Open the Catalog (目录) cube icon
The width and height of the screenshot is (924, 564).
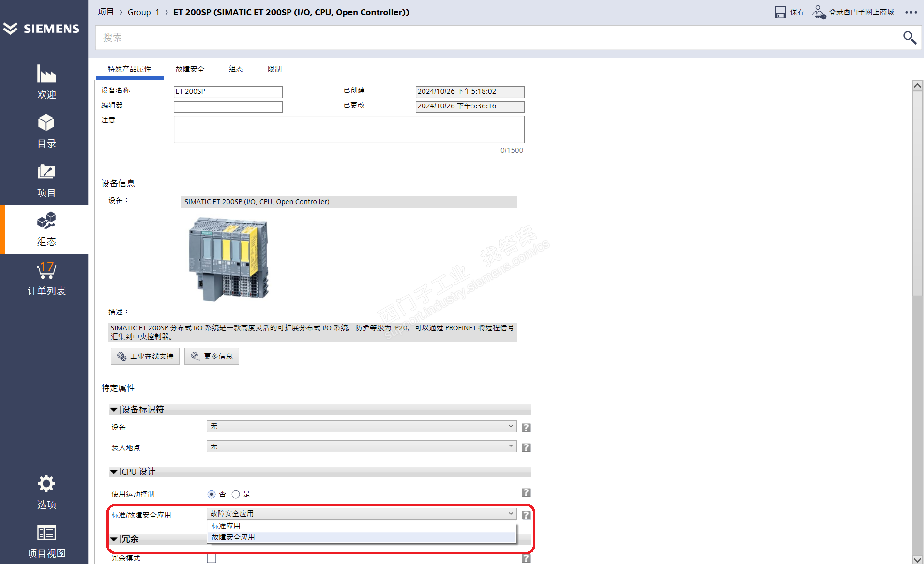pyautogui.click(x=46, y=123)
